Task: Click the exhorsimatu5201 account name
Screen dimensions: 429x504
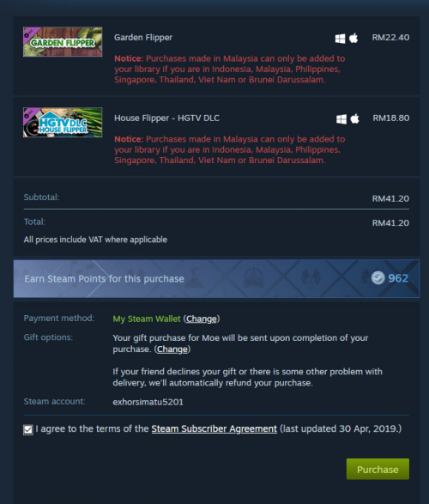Action: pos(148,402)
